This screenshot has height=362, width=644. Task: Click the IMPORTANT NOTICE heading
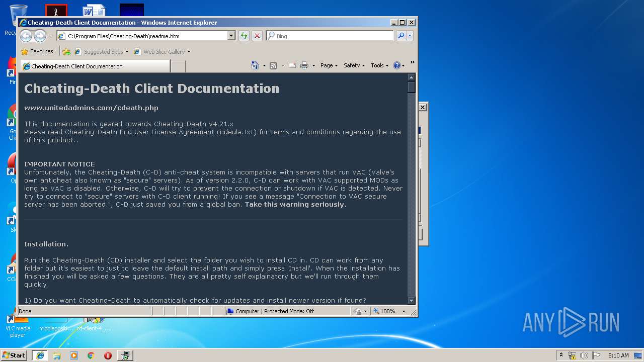(x=59, y=164)
